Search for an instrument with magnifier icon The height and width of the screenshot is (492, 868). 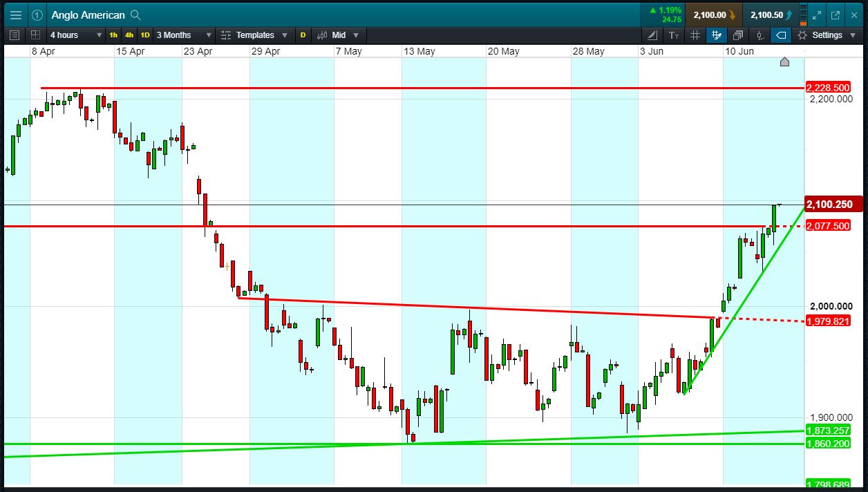click(135, 15)
